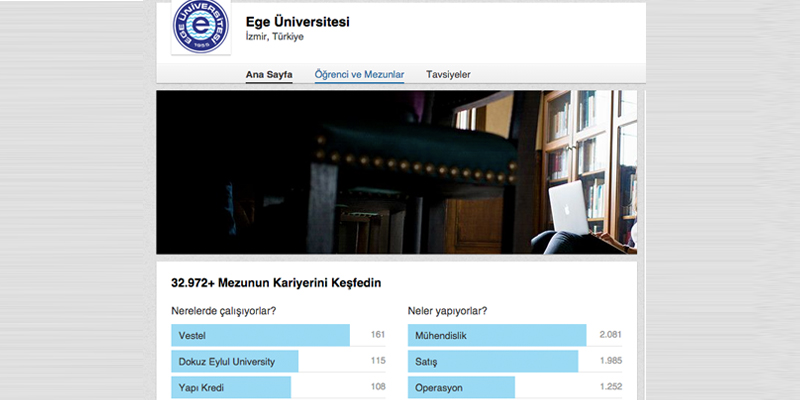Select the Satış field bar
The height and width of the screenshot is (400, 800).
493,361
